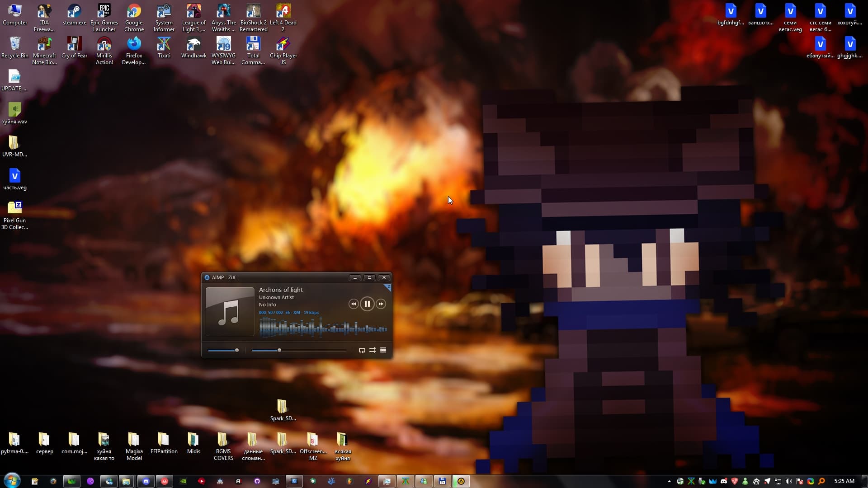Click the AIMP track seek slider

coord(298,350)
